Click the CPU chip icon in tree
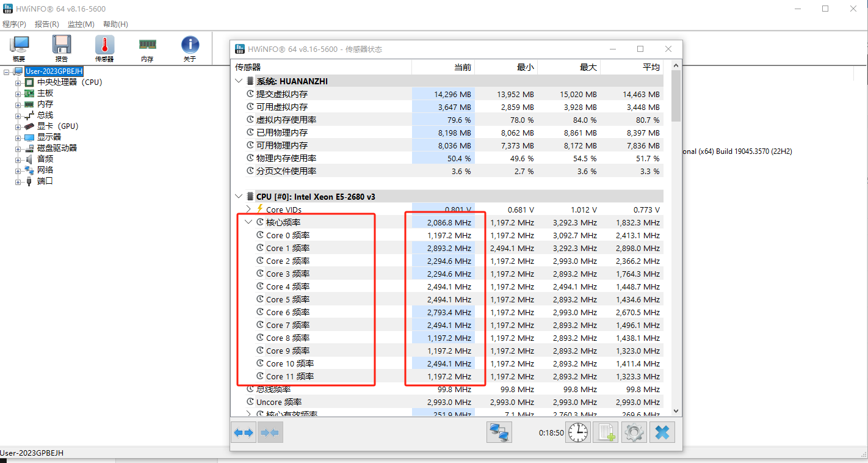This screenshot has width=868, height=463. 29,82
